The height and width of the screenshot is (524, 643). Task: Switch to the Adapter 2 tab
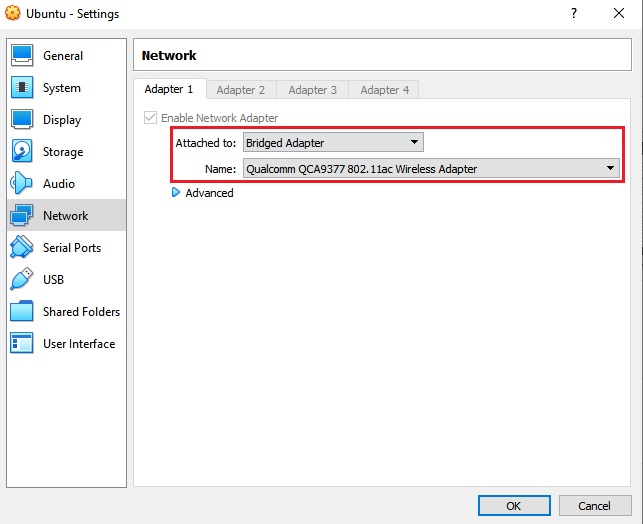pyautogui.click(x=241, y=90)
